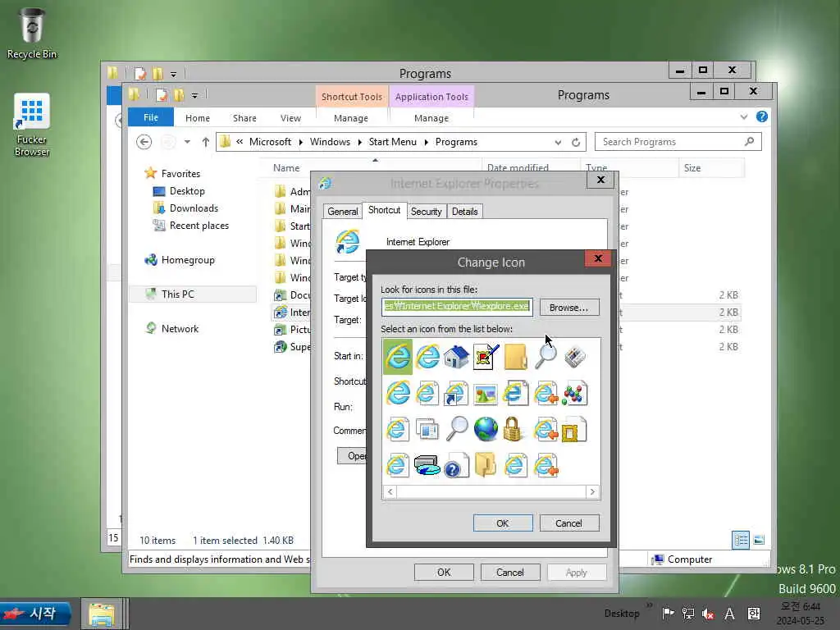The height and width of the screenshot is (630, 840).
Task: Click the icon list left scroll arrow
Action: point(390,492)
